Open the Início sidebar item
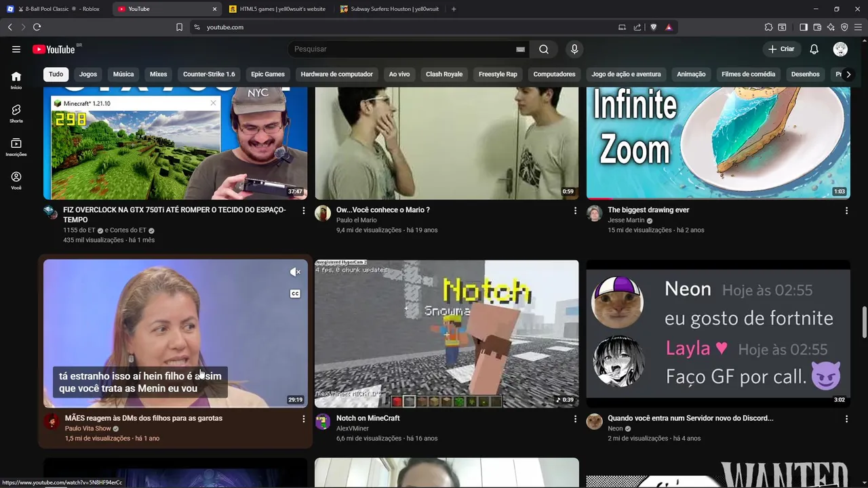Screen dimensions: 868x488 pos(16,80)
